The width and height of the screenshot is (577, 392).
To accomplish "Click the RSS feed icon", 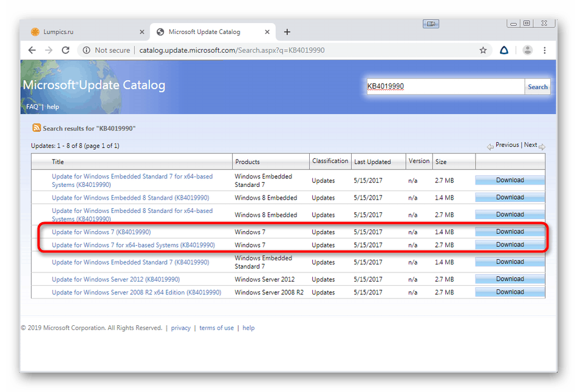I will [x=36, y=128].
